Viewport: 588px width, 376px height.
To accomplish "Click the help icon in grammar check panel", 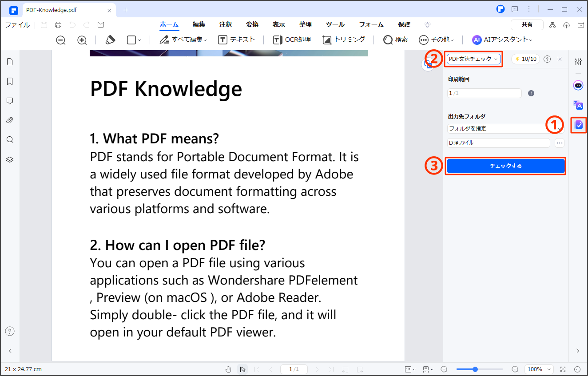I will (547, 59).
